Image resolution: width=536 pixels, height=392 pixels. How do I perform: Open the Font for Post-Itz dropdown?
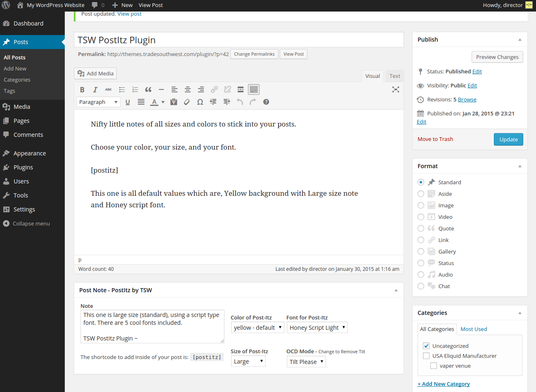317,328
